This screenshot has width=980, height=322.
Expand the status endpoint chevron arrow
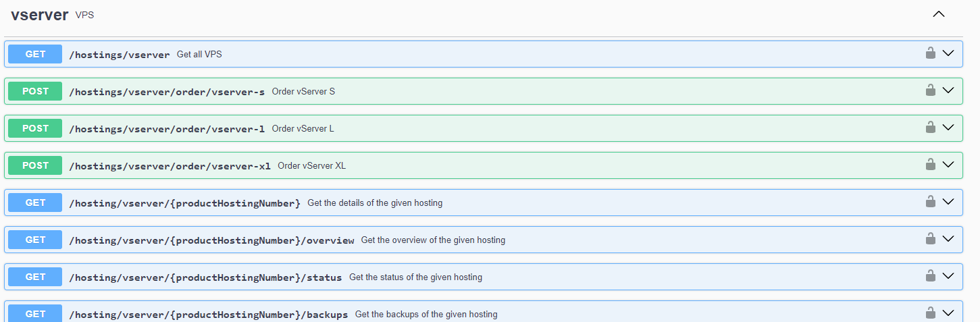tap(948, 276)
